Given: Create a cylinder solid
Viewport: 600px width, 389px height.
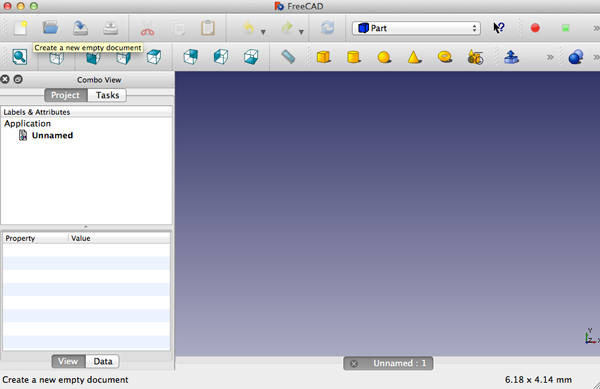Looking at the screenshot, I should (354, 57).
